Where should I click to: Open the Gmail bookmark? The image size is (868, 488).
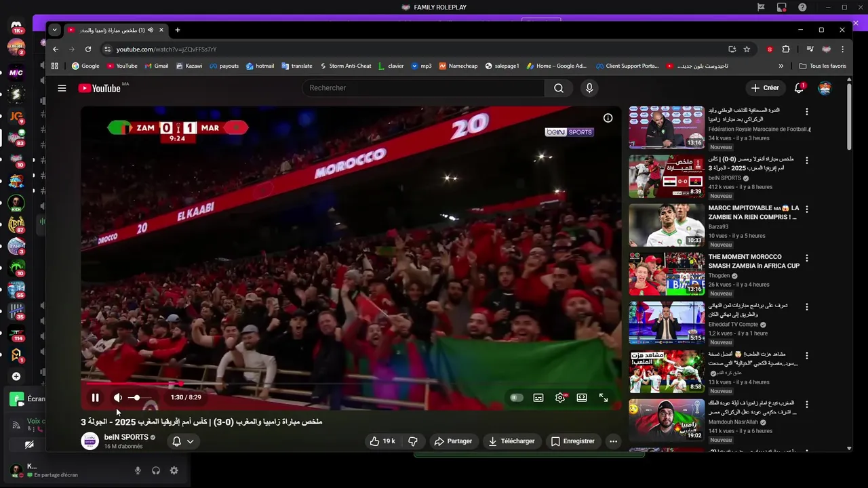157,66
